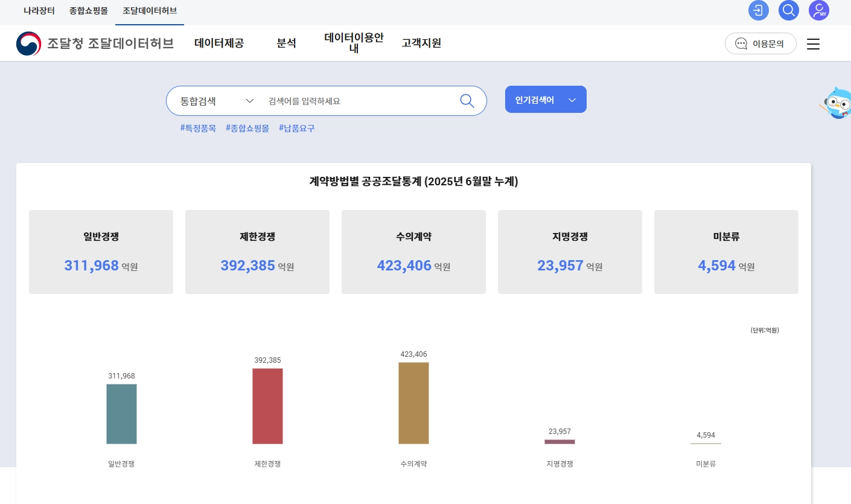
Task: Click the 조달청 government emblem logo
Action: point(28,43)
